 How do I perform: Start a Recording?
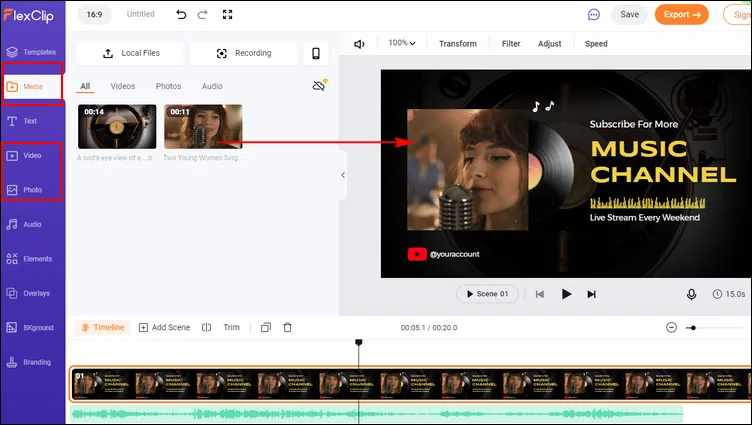coord(244,53)
